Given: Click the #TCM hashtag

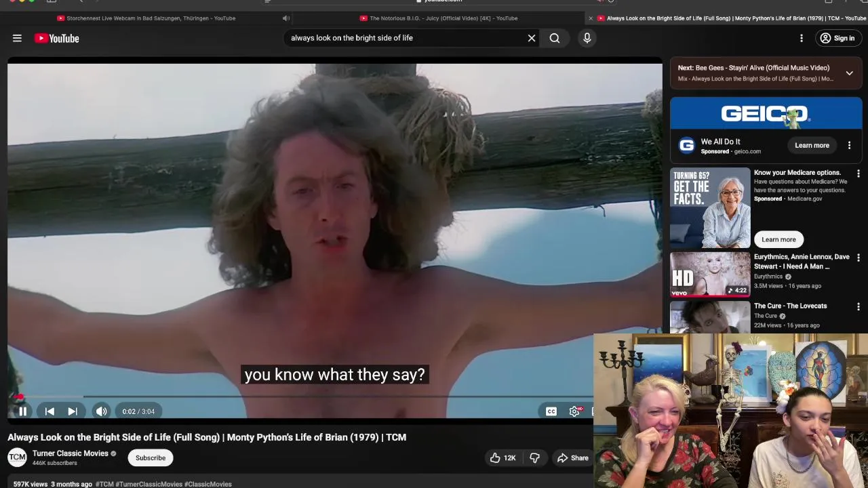Looking at the screenshot, I should (104, 484).
